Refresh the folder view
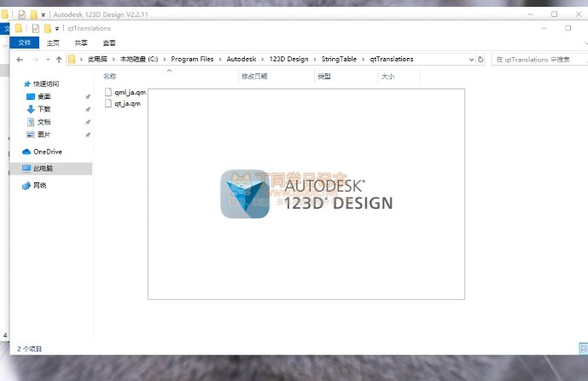Image resolution: width=588 pixels, height=381 pixels. (480, 60)
